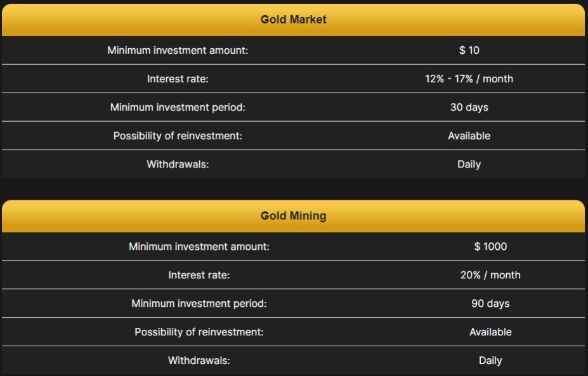Select the $ 10 minimum investment value
588x376 pixels.
(469, 50)
